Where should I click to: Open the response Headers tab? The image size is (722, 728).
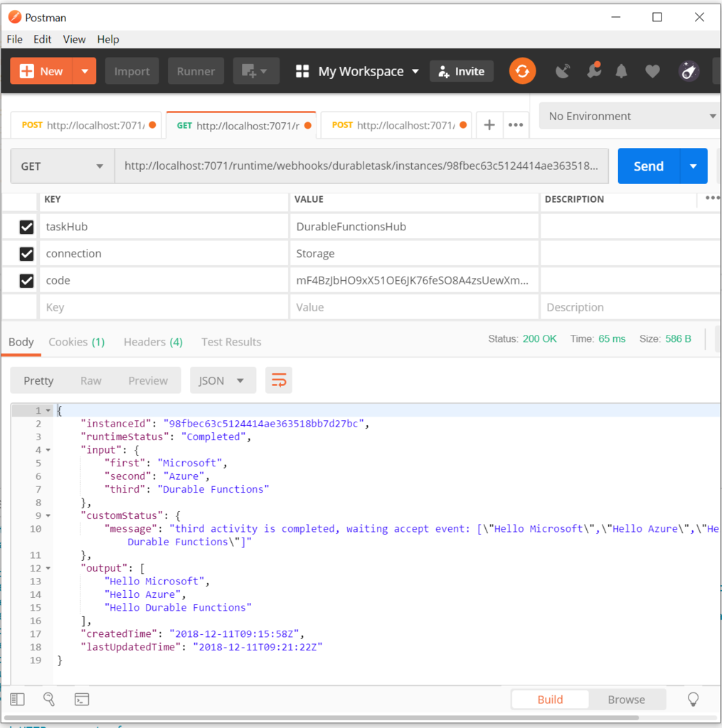pyautogui.click(x=153, y=342)
